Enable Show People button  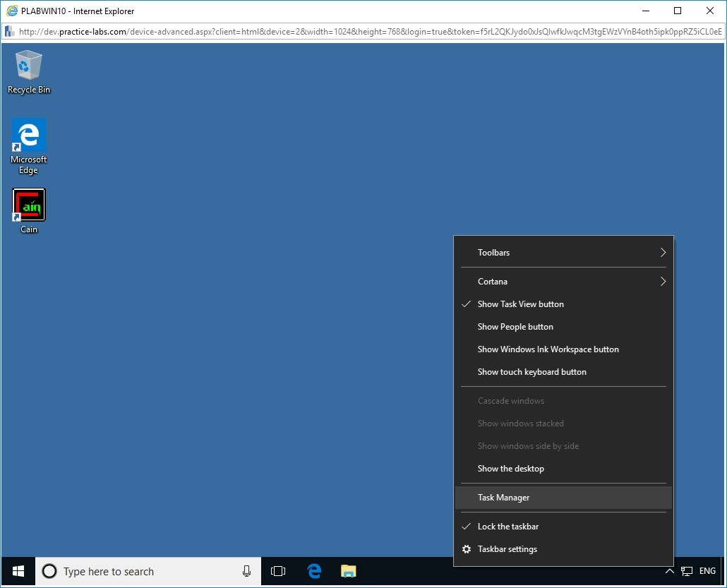click(515, 326)
